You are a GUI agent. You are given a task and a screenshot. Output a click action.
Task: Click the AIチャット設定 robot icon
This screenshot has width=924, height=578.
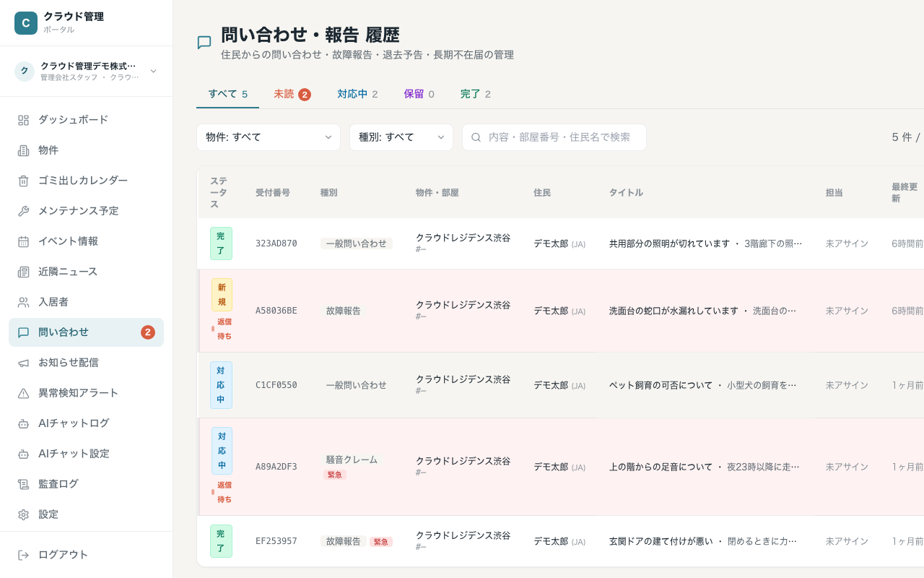click(23, 454)
